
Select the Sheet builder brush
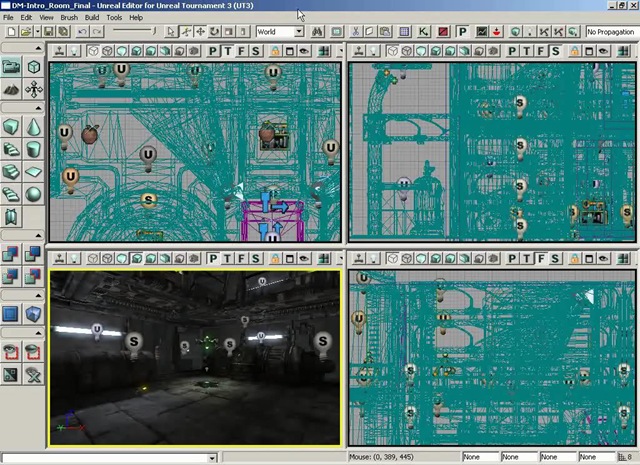coord(34,171)
